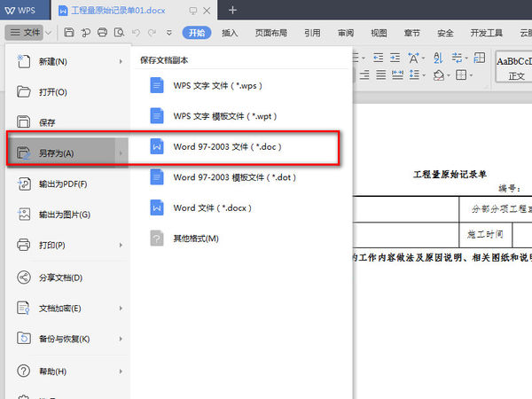Save as WPS 文字 模板文件 (*.wpt)
532x399 pixels.
[241, 116]
